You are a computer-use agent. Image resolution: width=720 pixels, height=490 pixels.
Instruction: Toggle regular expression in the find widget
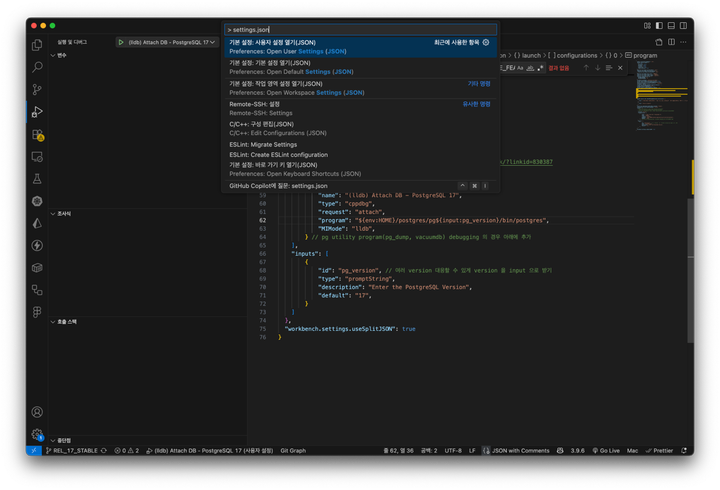pyautogui.click(x=540, y=68)
